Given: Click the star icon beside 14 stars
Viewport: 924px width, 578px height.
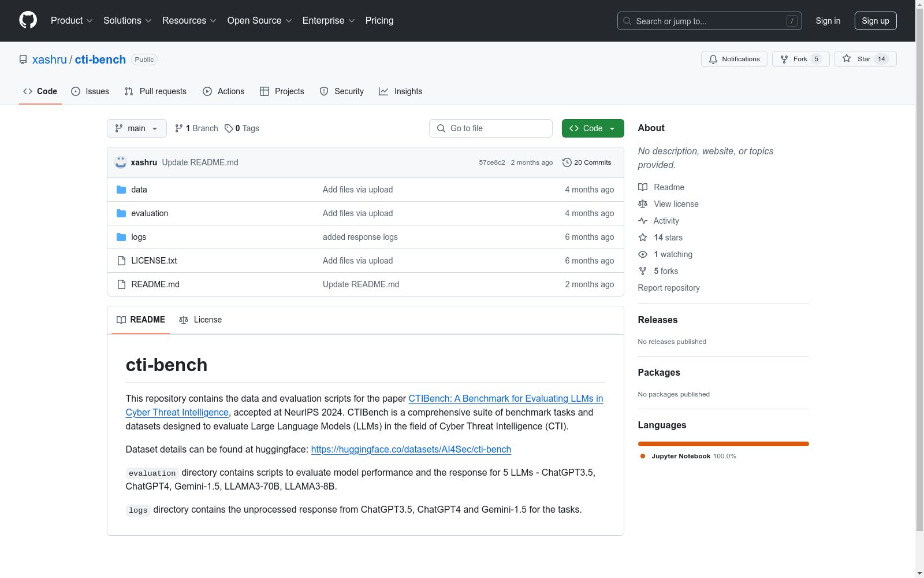Looking at the screenshot, I should coord(643,238).
